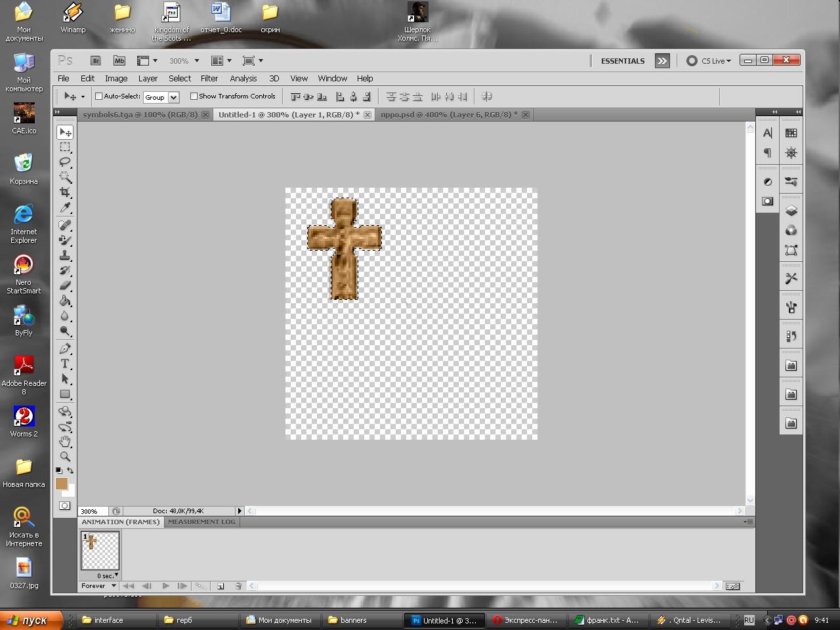840x630 pixels.
Task: Enable the Auto-Select checkbox
Action: point(99,96)
